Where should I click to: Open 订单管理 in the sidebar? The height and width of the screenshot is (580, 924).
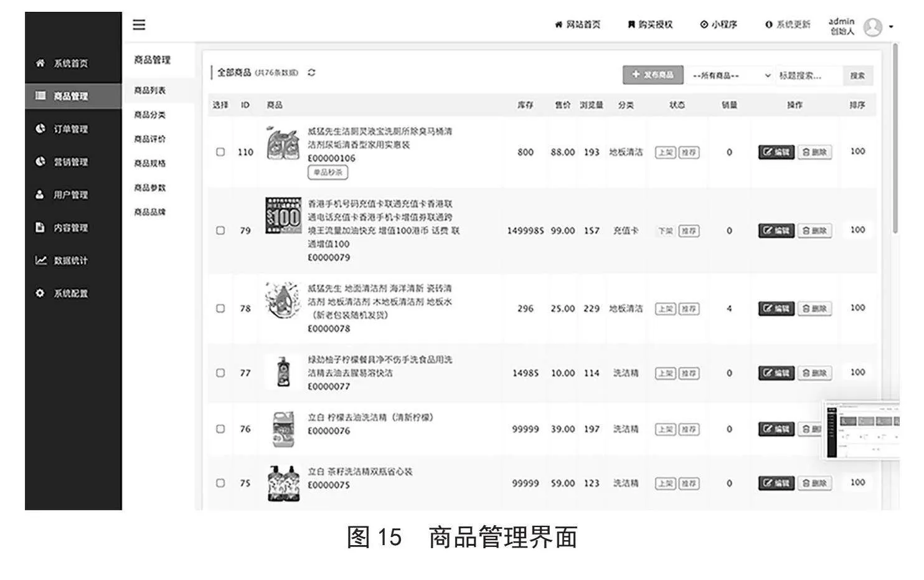coord(62,129)
